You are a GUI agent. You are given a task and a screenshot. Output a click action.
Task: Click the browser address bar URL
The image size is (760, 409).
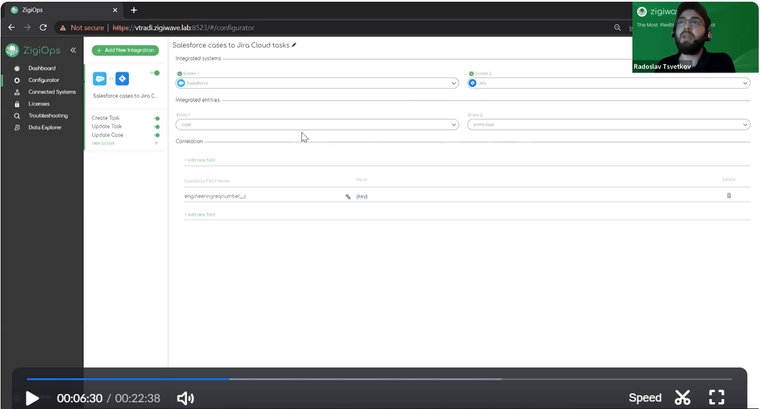183,28
